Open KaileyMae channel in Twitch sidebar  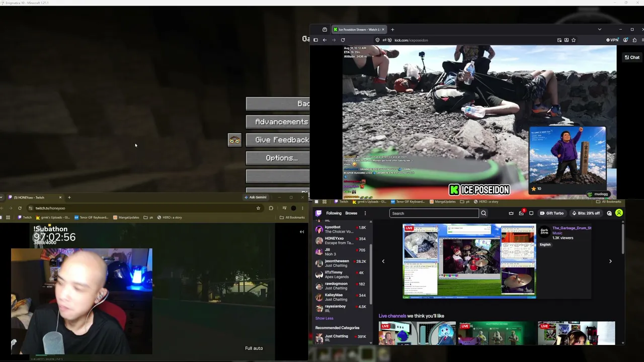[x=342, y=297]
